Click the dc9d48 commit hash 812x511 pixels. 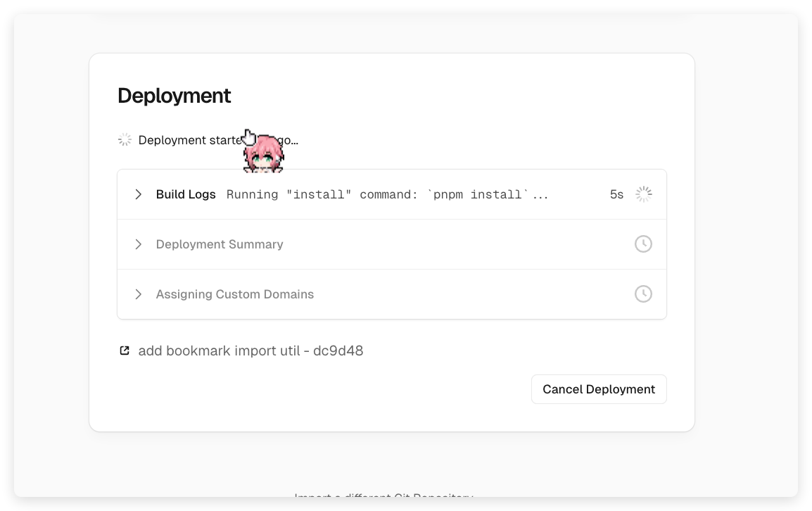(338, 351)
